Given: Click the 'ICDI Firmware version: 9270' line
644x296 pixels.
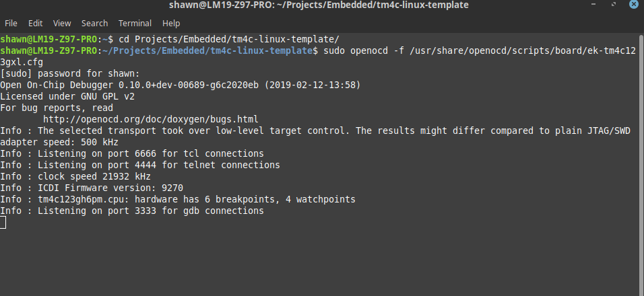Looking at the screenshot, I should [92, 188].
